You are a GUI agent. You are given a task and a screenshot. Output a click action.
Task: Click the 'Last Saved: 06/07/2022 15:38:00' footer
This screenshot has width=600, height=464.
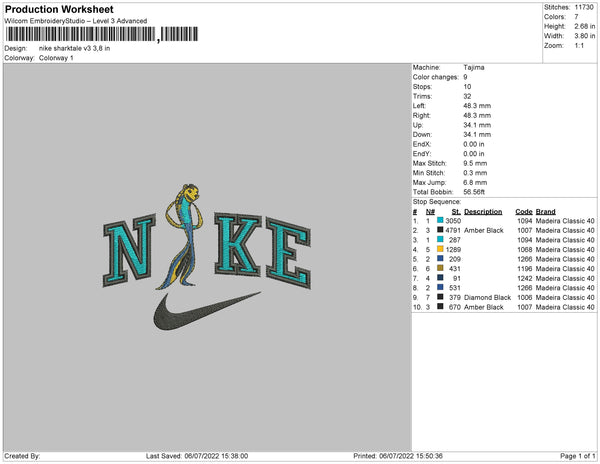tap(197, 456)
